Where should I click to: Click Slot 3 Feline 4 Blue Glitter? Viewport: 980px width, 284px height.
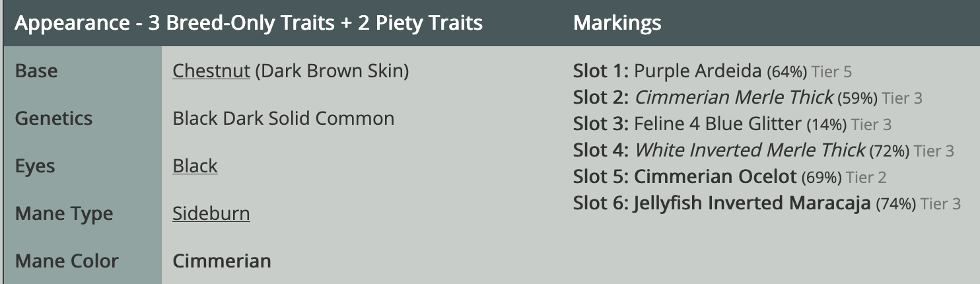coord(717,124)
